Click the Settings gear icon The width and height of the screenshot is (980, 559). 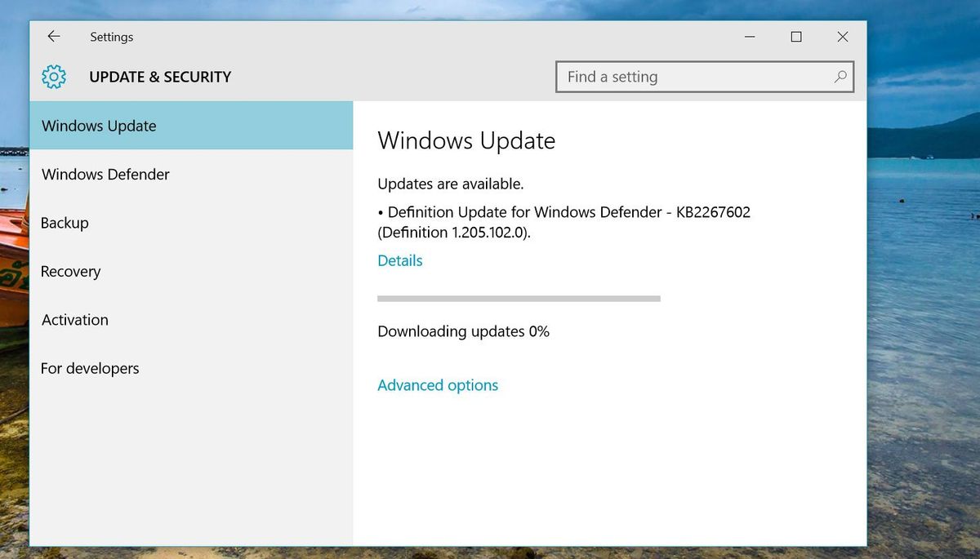[x=53, y=77]
